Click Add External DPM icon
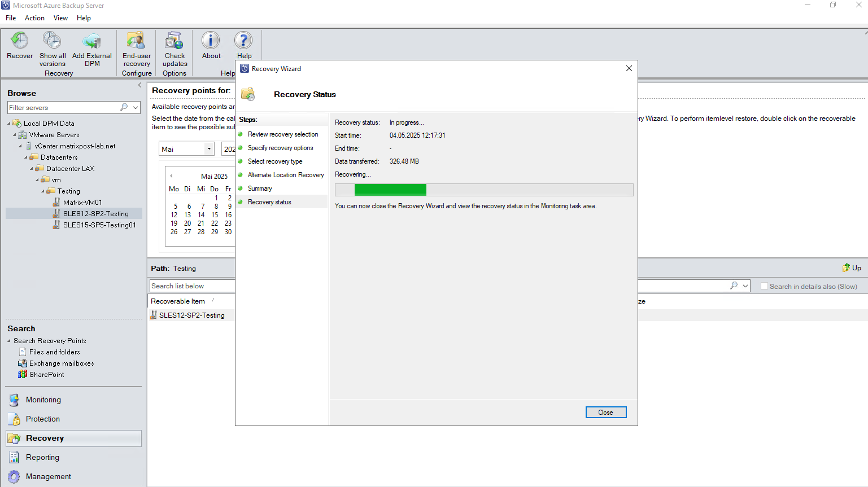This screenshot has height=487, width=868. coord(91,41)
